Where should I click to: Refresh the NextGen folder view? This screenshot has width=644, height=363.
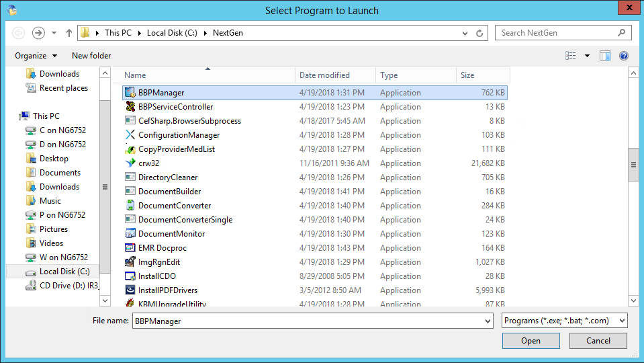(x=479, y=33)
